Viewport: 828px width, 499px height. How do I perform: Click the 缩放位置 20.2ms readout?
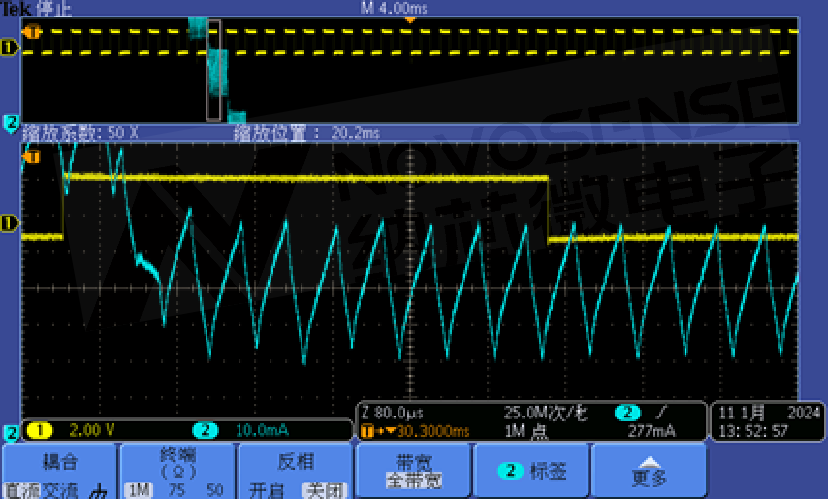tap(306, 133)
